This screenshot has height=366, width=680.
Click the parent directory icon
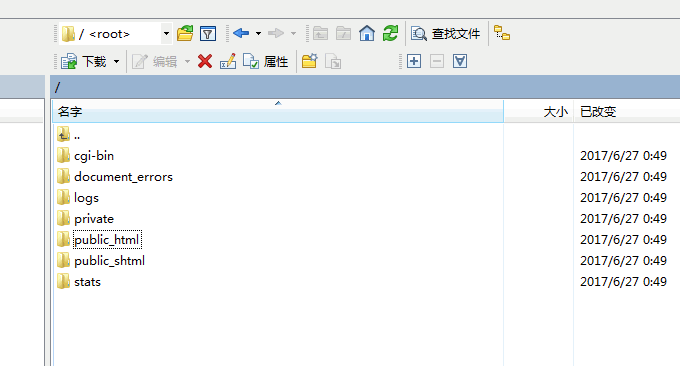(x=320, y=33)
